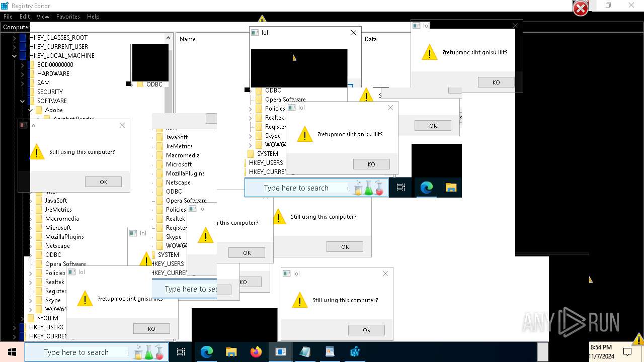Collapse the Adobe key
Viewport: 644px width, 362px height.
click(31, 110)
